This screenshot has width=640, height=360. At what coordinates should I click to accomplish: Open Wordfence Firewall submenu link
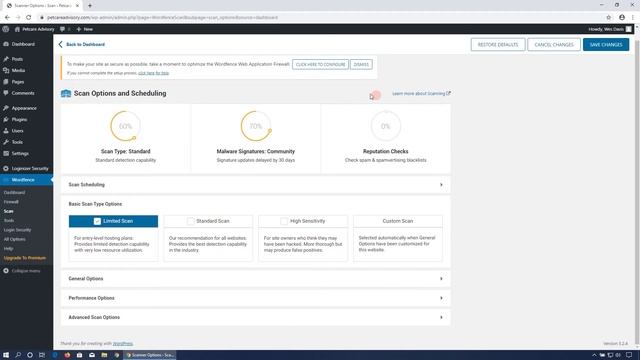click(x=11, y=202)
